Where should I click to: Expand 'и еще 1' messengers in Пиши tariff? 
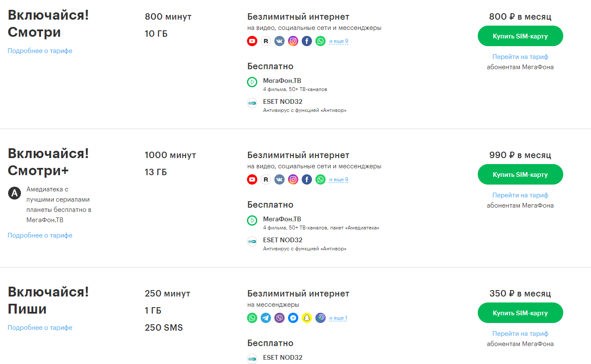click(x=338, y=318)
